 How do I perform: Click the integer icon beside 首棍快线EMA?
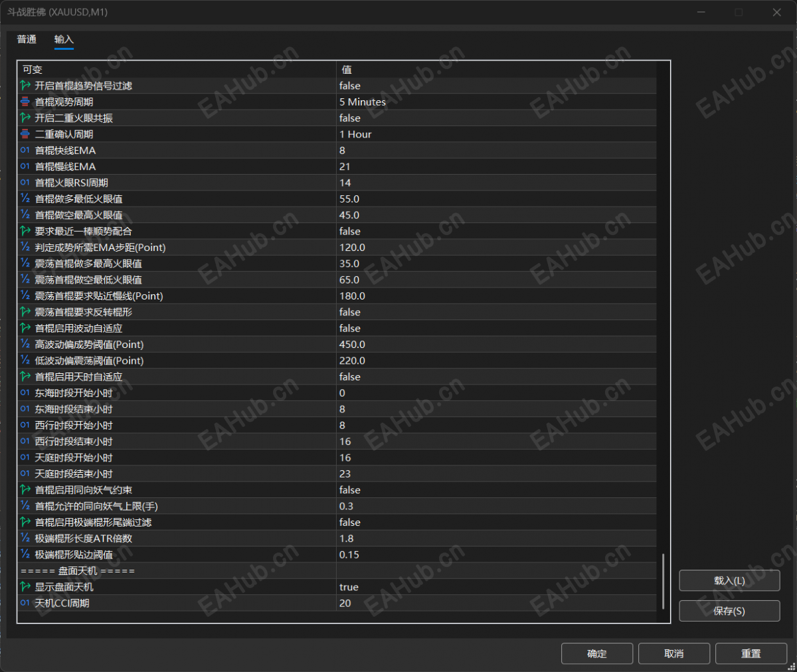(25, 150)
